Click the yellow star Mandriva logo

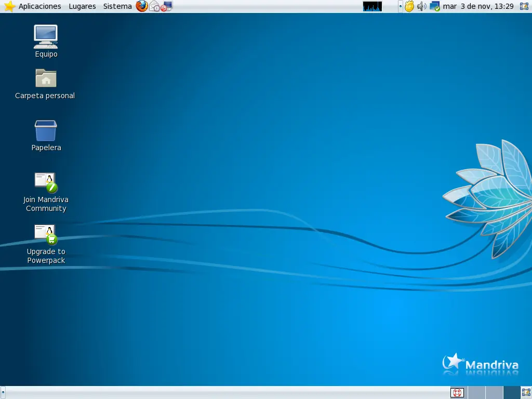[9, 6]
